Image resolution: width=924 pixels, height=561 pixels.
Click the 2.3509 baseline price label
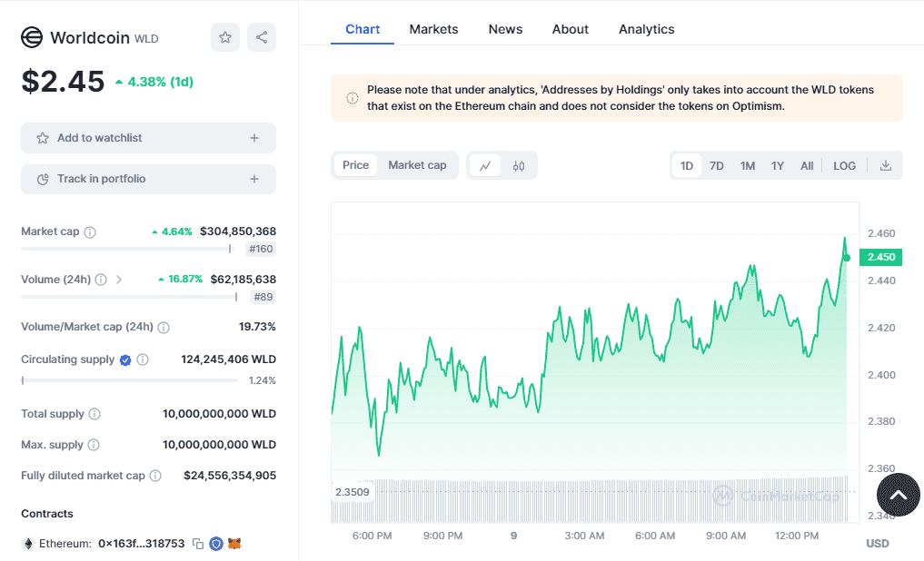[x=353, y=492]
